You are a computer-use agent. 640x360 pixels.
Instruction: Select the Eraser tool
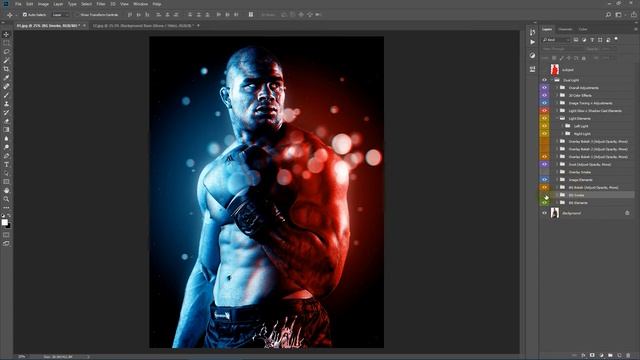click(6, 121)
